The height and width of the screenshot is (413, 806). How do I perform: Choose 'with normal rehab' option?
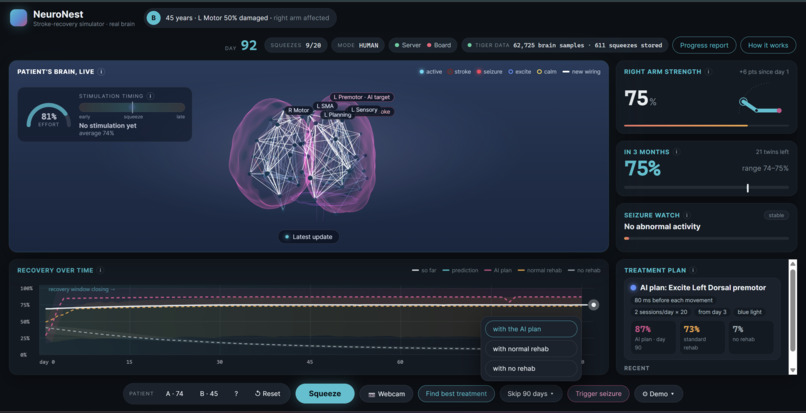tap(531, 349)
